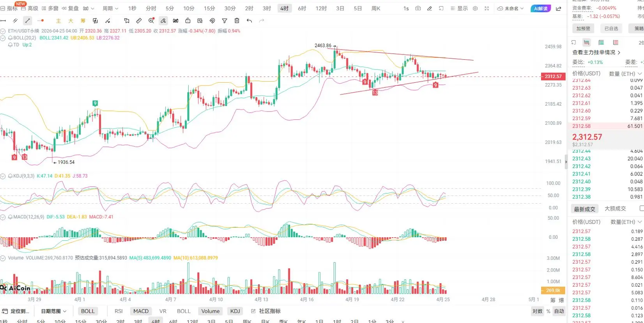Switch to the 15分 timeframe
This screenshot has height=323, width=644.
click(209, 8)
